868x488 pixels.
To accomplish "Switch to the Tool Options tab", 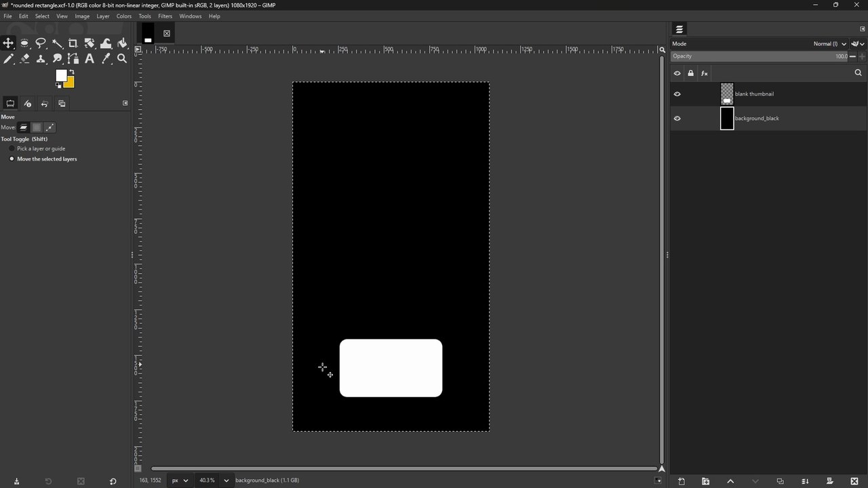I will (10, 104).
